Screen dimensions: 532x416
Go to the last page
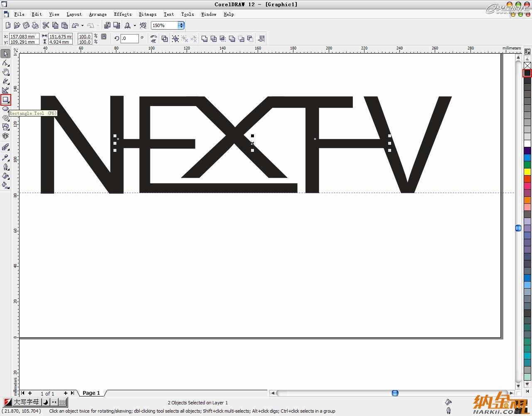(72, 393)
